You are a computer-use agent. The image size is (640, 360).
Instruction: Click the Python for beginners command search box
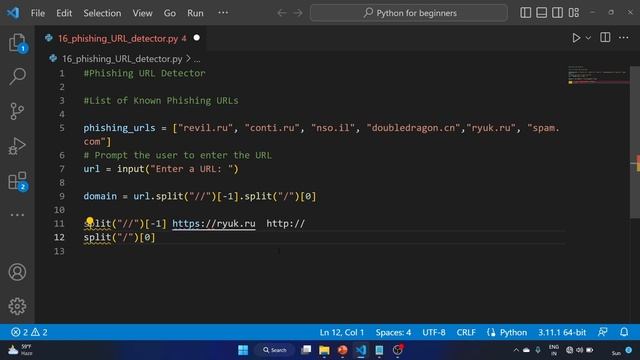pos(409,13)
